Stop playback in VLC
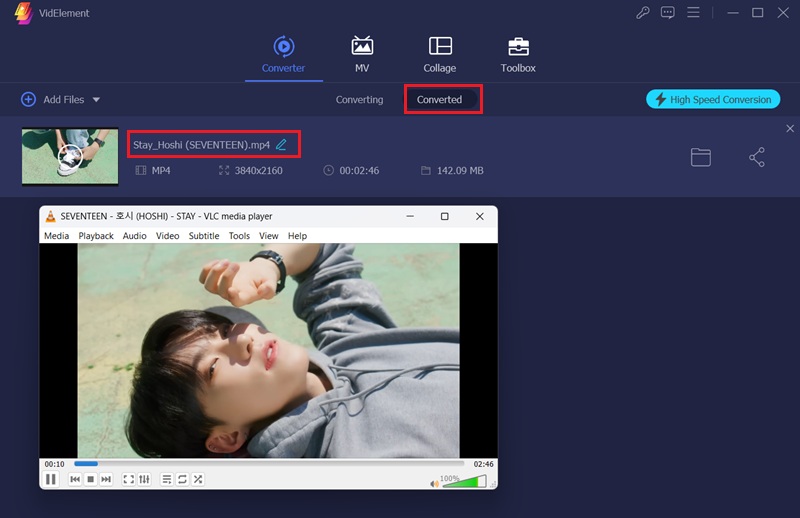The width and height of the screenshot is (800, 518). (x=90, y=479)
